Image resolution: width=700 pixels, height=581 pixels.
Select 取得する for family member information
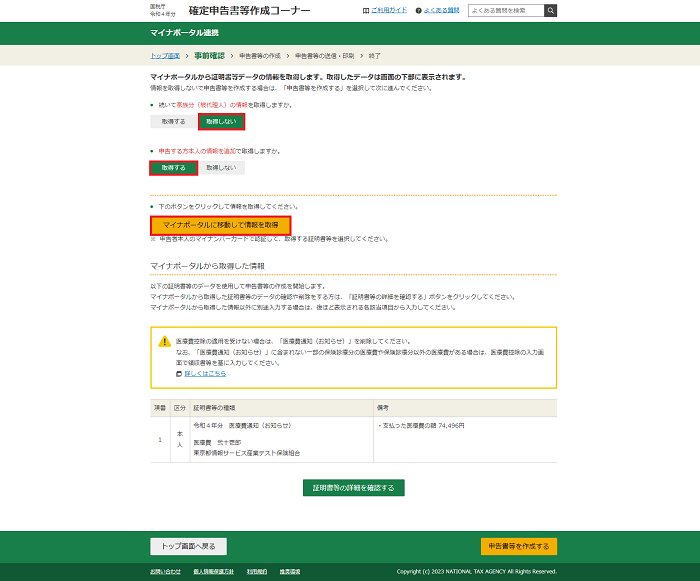[x=173, y=122]
